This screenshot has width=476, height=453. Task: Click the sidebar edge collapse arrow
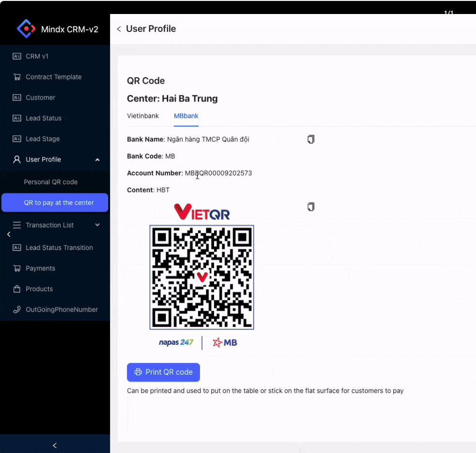coord(9,234)
